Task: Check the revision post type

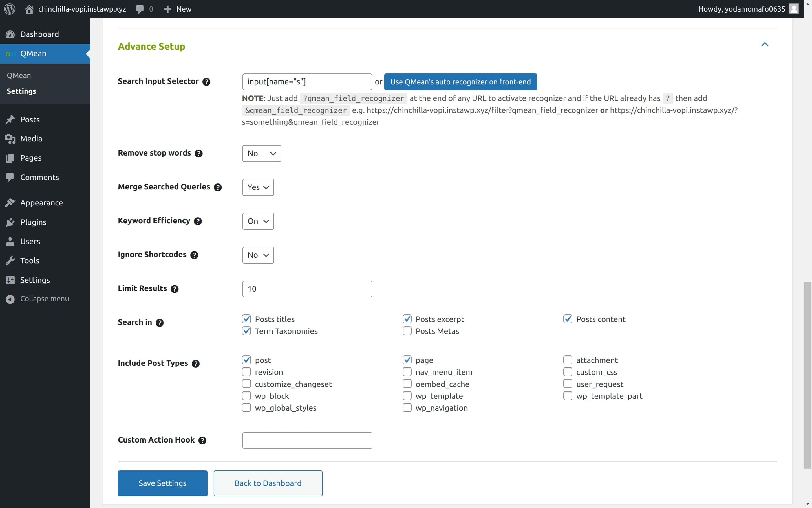Action: point(246,372)
